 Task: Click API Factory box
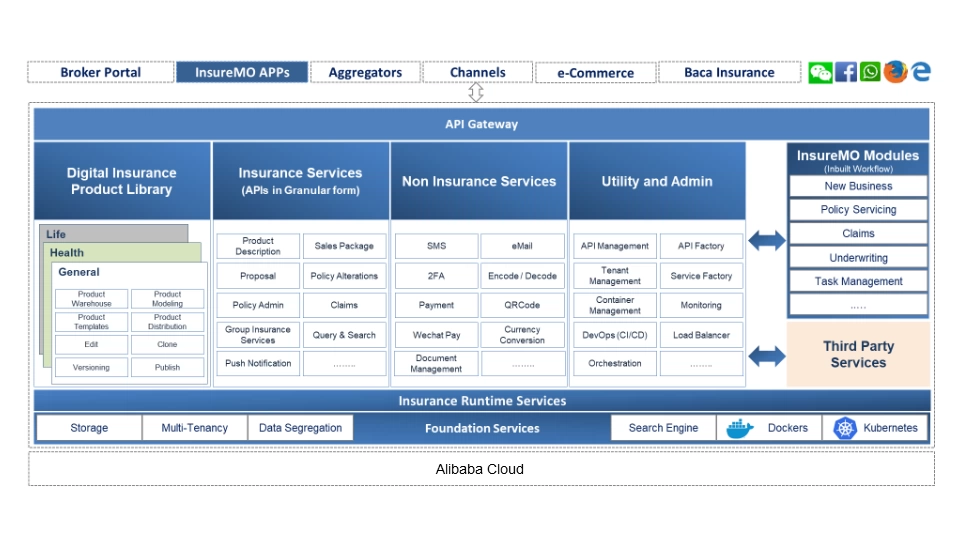(701, 246)
